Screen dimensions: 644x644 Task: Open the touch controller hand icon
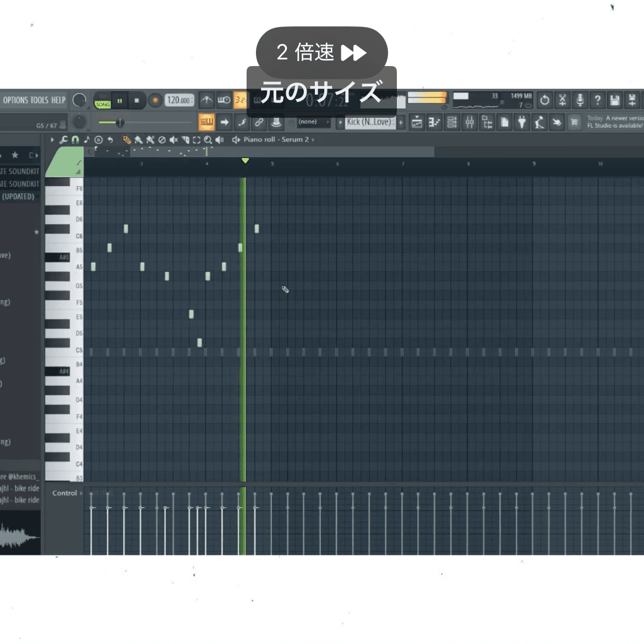tap(557, 122)
